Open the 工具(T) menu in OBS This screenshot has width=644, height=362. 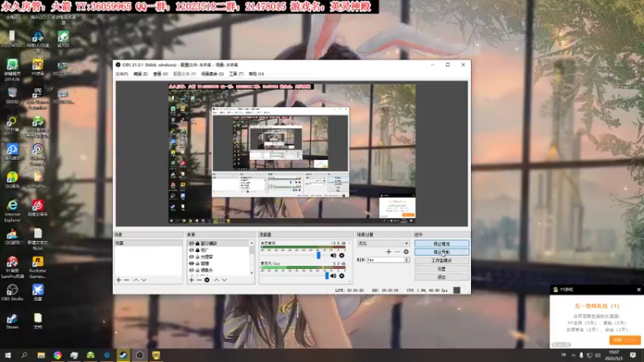[x=236, y=74]
